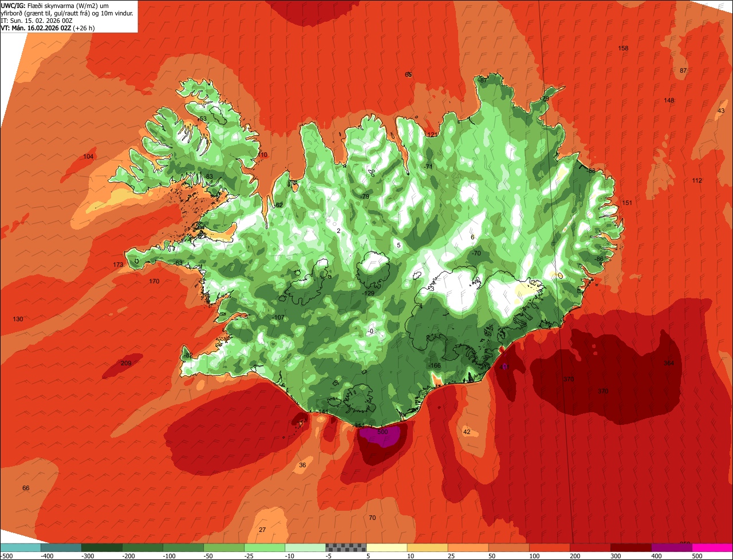Select the inland value 107 in western Iceland
Viewport: 733px width, 560px height.
[279, 317]
